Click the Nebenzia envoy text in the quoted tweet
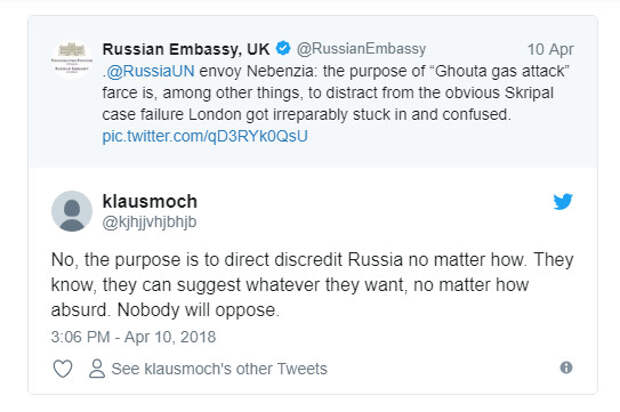Screen dimensions: 620x412 258,71
